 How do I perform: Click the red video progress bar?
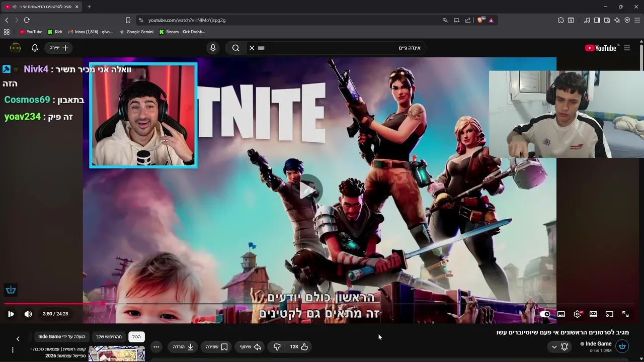coord(53,304)
